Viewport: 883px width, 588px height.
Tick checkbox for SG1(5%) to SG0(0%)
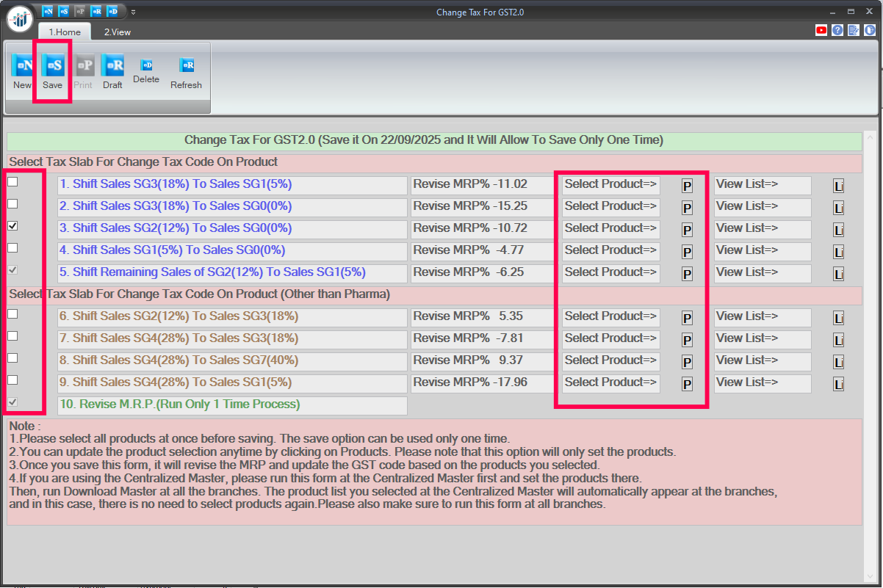(x=12, y=247)
